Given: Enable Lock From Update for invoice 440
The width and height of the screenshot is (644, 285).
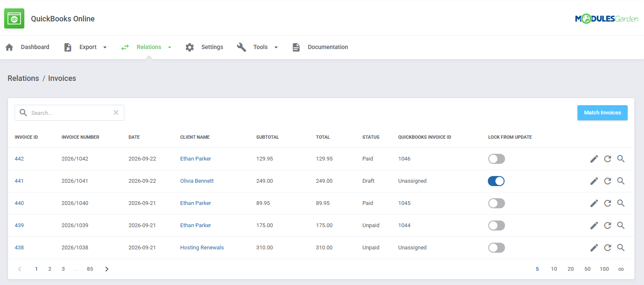Looking at the screenshot, I should (x=497, y=203).
